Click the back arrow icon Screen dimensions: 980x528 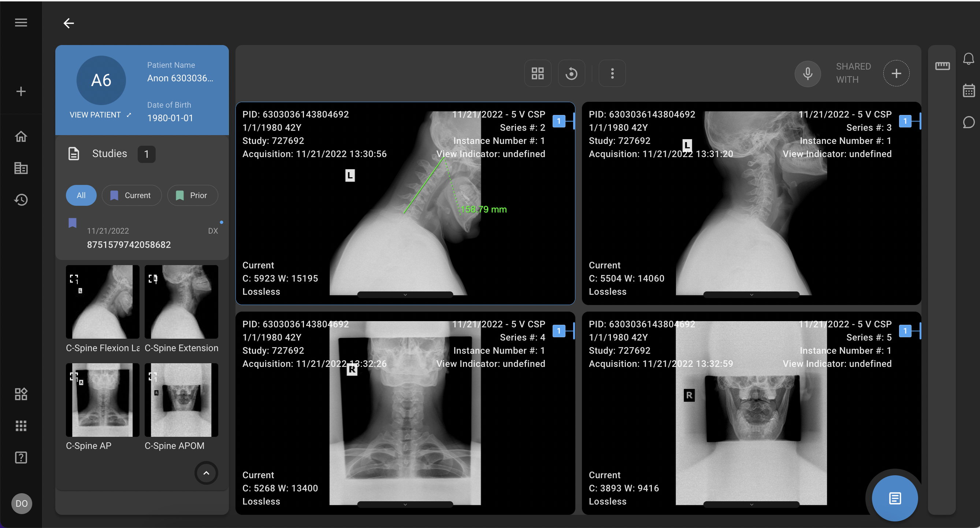coord(68,23)
